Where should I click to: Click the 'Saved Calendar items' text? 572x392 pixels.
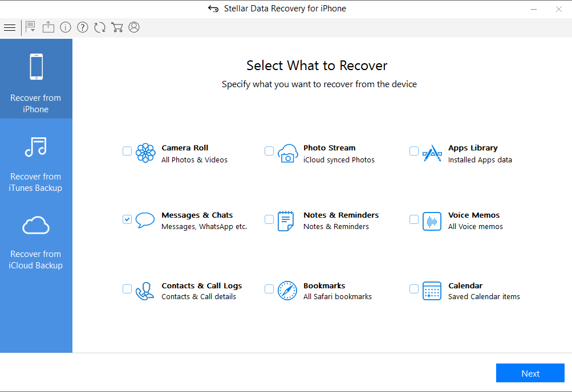coord(484,296)
